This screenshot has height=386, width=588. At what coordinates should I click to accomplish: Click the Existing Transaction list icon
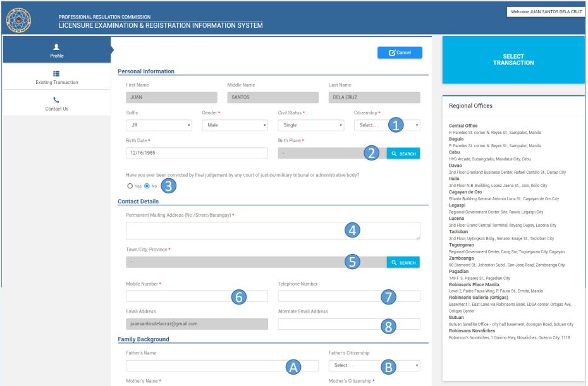click(x=57, y=75)
